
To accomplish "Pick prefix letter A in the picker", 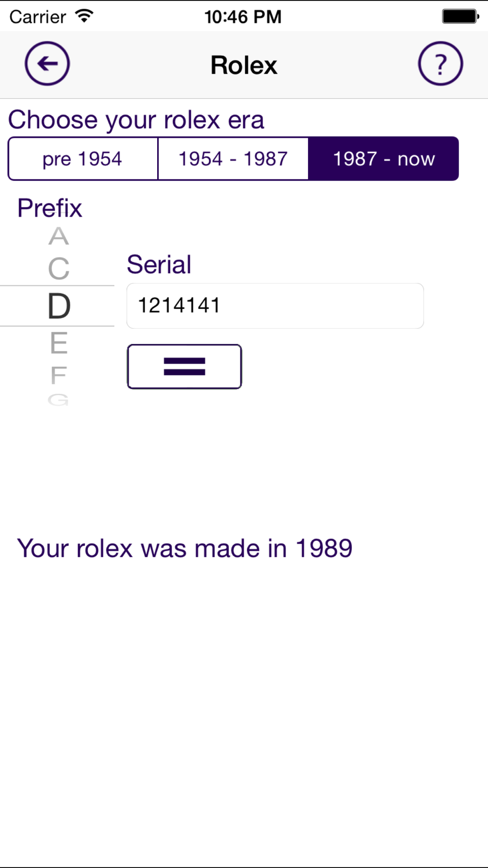I will coord(59,237).
